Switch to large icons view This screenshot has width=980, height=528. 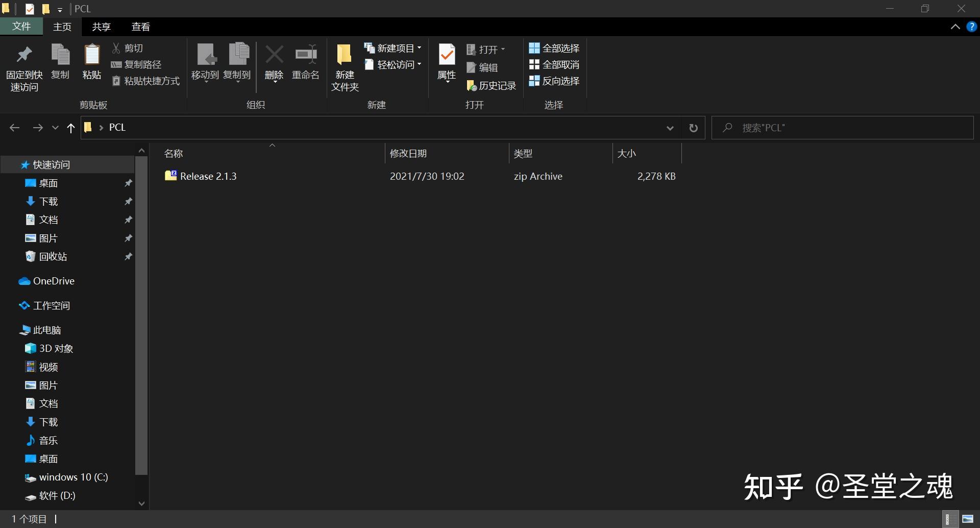click(968, 519)
